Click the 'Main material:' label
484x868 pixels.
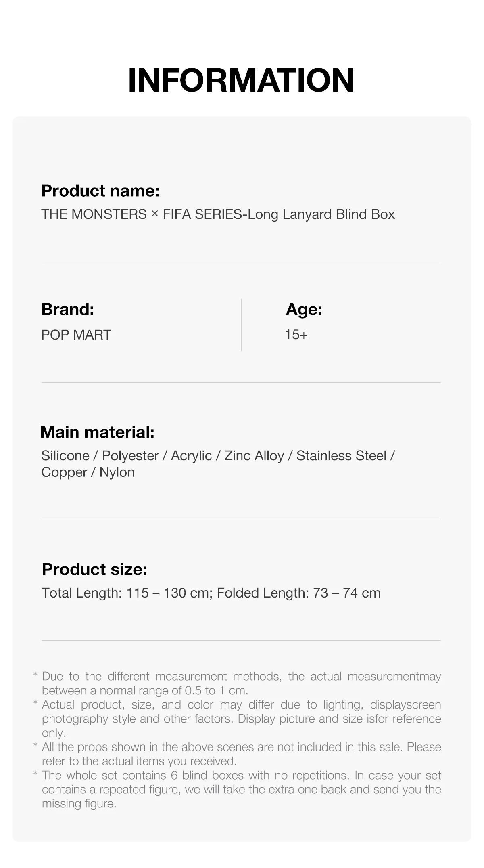coord(98,432)
